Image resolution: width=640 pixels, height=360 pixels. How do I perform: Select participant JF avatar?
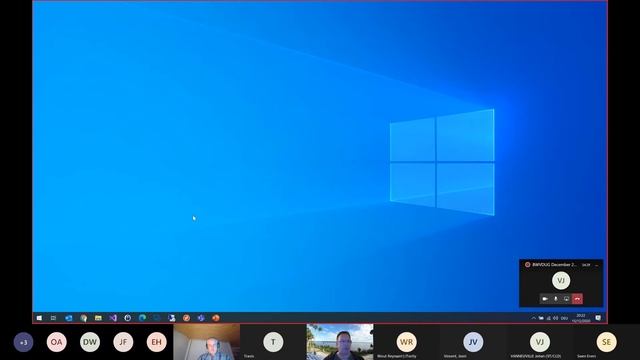coord(123,342)
